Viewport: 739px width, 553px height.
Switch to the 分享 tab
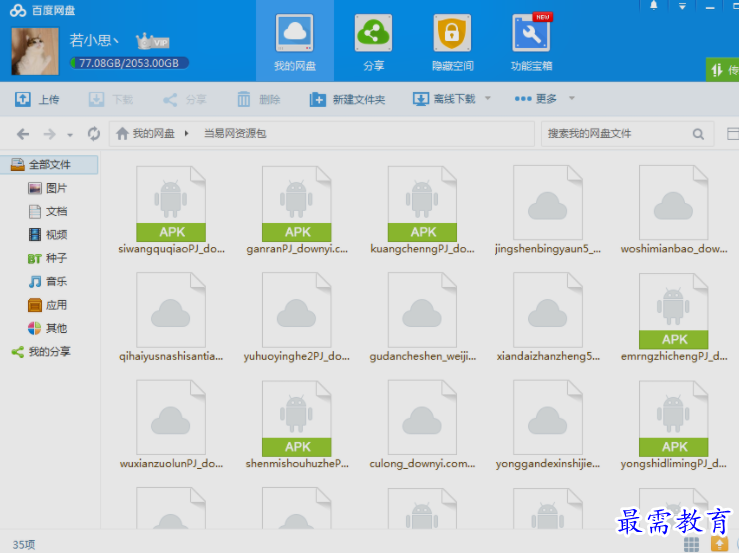tap(373, 41)
